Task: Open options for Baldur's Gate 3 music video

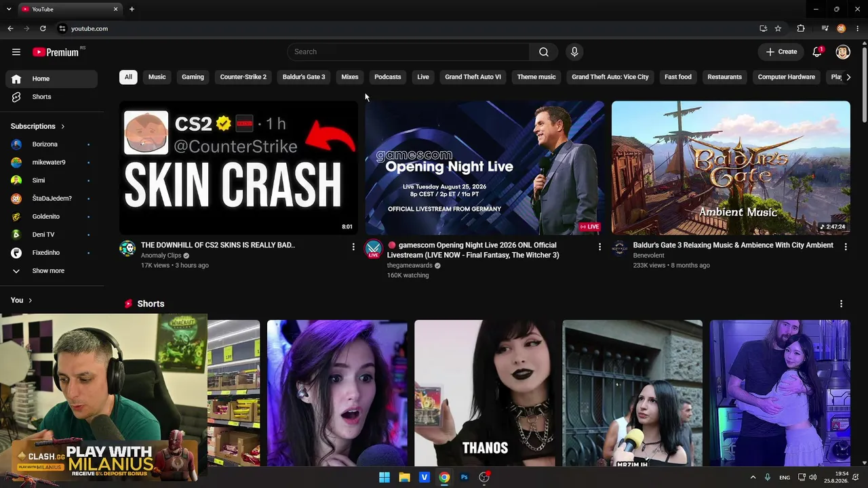Action: [x=846, y=247]
